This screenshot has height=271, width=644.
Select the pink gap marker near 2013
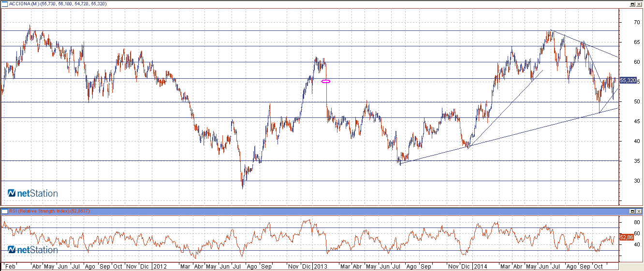tap(325, 82)
